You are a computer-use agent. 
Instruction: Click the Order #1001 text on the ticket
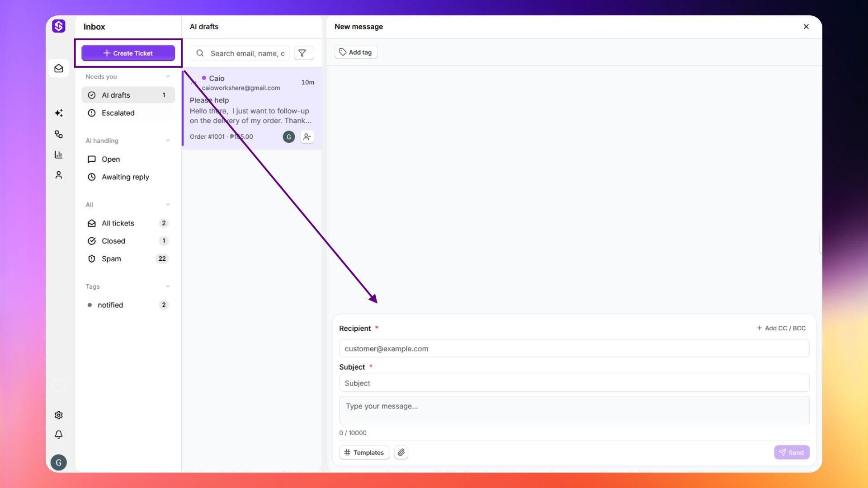coord(207,136)
